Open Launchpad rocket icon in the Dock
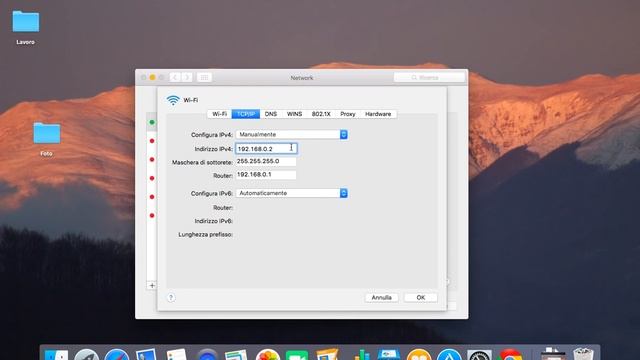This screenshot has height=360, width=640. pos(86,355)
